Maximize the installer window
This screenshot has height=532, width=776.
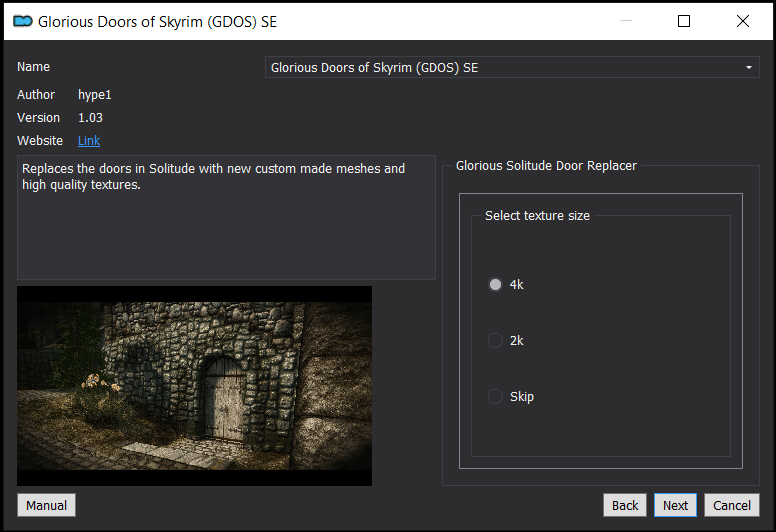click(x=684, y=21)
